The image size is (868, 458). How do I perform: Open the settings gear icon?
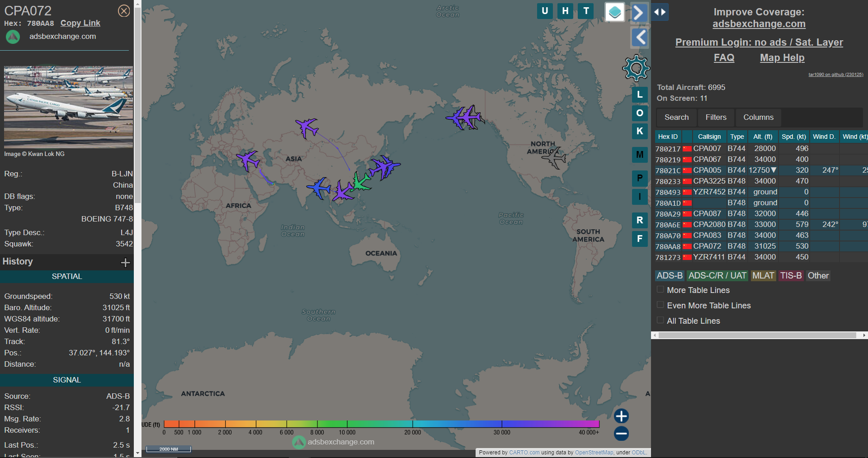click(x=636, y=68)
